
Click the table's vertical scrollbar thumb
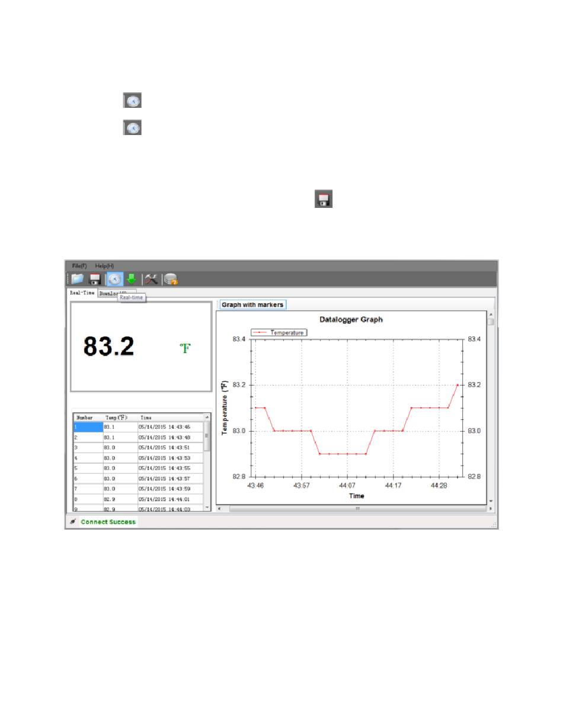pyautogui.click(x=207, y=436)
